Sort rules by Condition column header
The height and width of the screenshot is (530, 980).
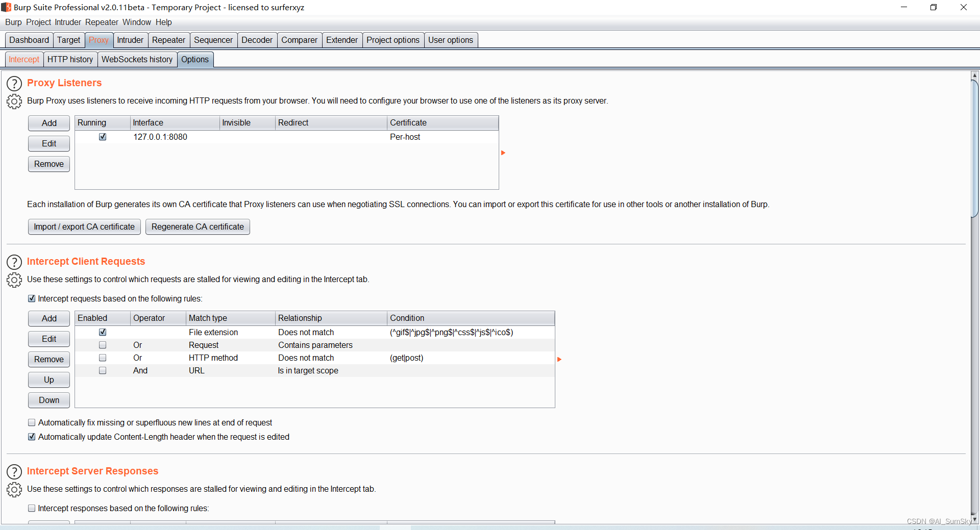click(471, 318)
